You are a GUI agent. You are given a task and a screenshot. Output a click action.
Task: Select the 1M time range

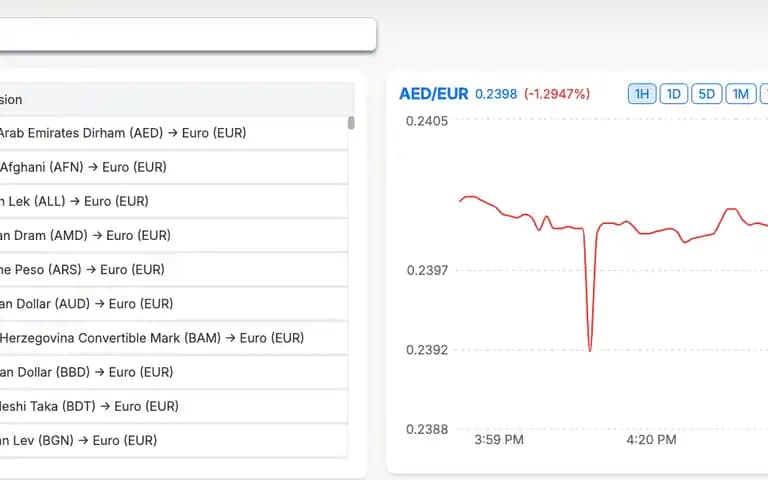(x=741, y=94)
